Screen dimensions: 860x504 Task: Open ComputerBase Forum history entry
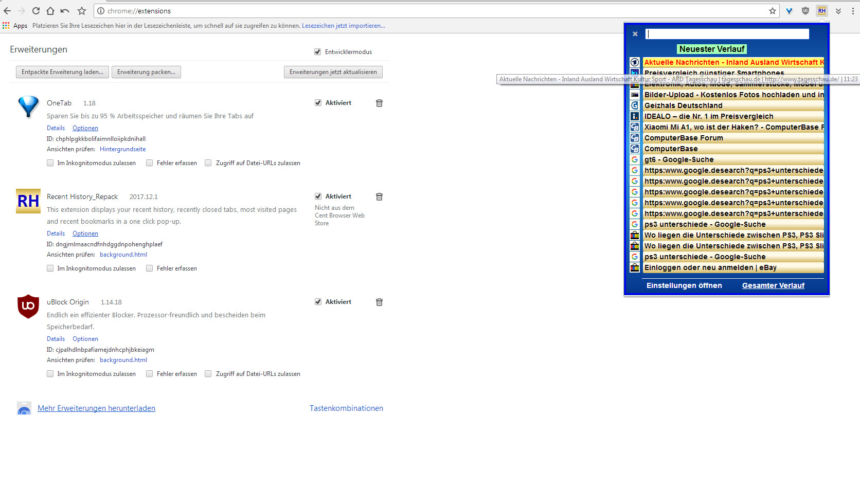(x=733, y=138)
